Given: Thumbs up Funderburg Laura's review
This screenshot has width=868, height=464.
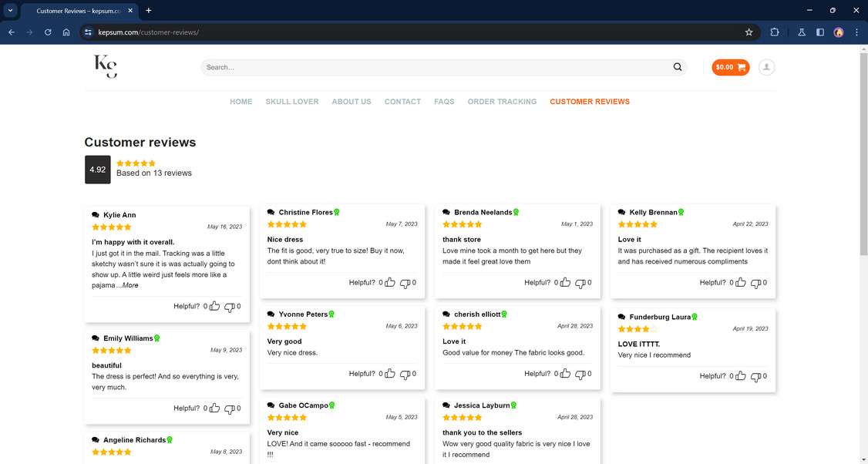Looking at the screenshot, I should point(741,376).
